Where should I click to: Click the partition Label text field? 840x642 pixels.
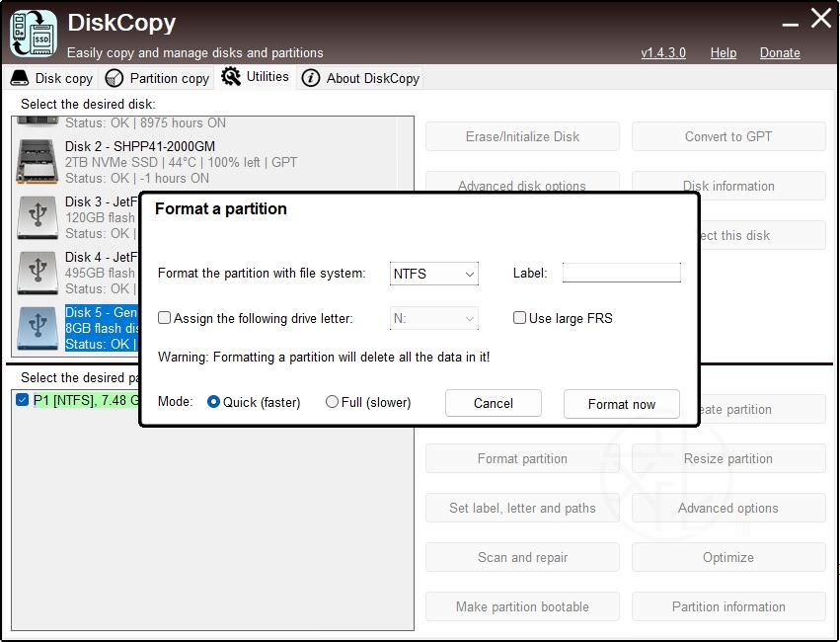click(621, 273)
